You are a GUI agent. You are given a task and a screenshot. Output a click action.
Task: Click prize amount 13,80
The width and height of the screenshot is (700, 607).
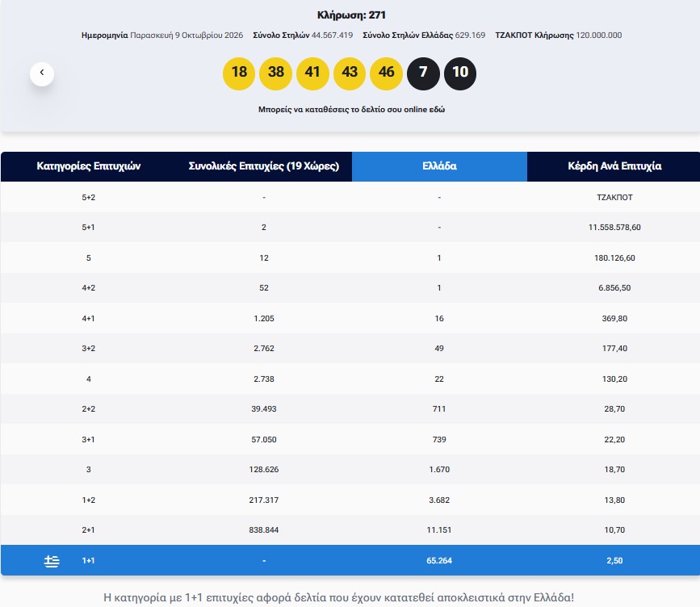(x=614, y=500)
